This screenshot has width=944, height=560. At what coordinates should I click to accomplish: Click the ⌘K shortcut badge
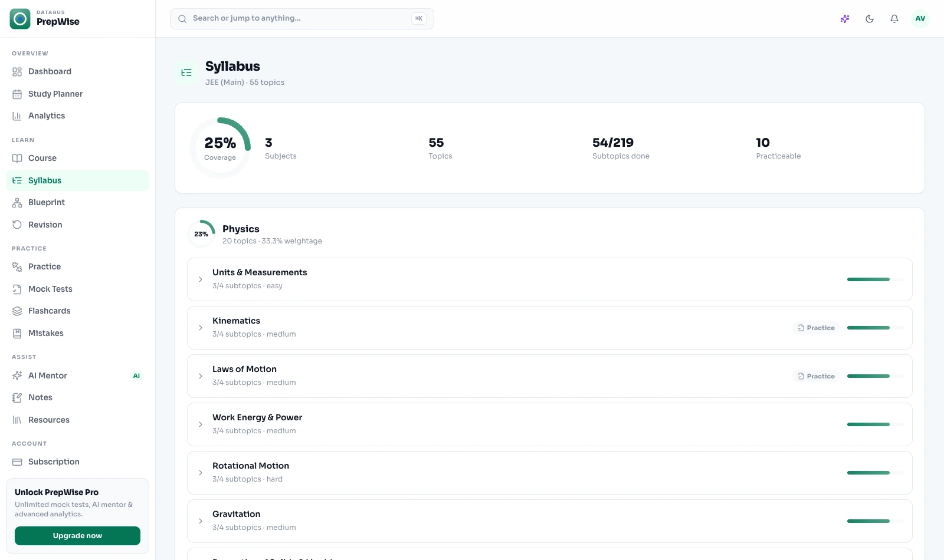point(419,19)
